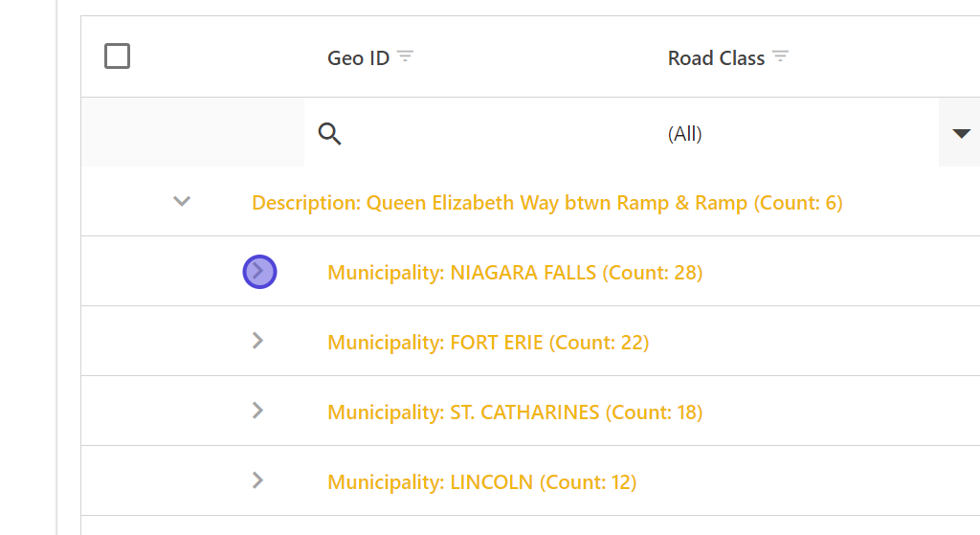Select the Municipality: LINCOLN row label
The image size is (980, 535).
(x=481, y=482)
